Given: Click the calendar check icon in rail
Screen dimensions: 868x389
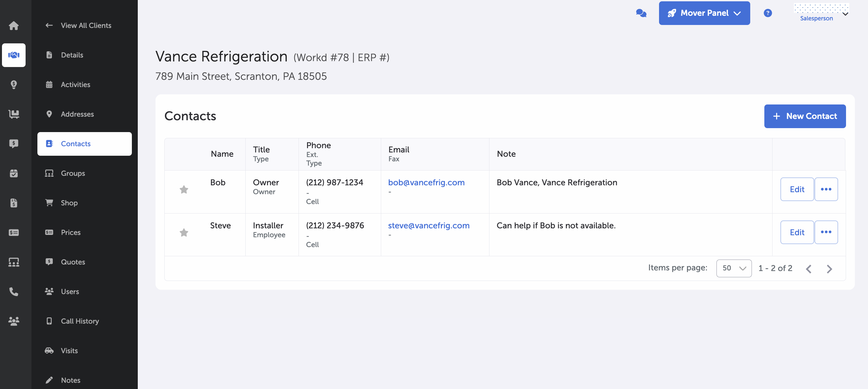Looking at the screenshot, I should (x=13, y=173).
